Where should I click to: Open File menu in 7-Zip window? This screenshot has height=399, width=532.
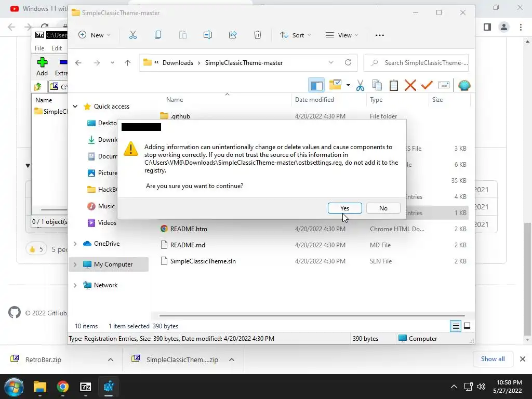(39, 48)
